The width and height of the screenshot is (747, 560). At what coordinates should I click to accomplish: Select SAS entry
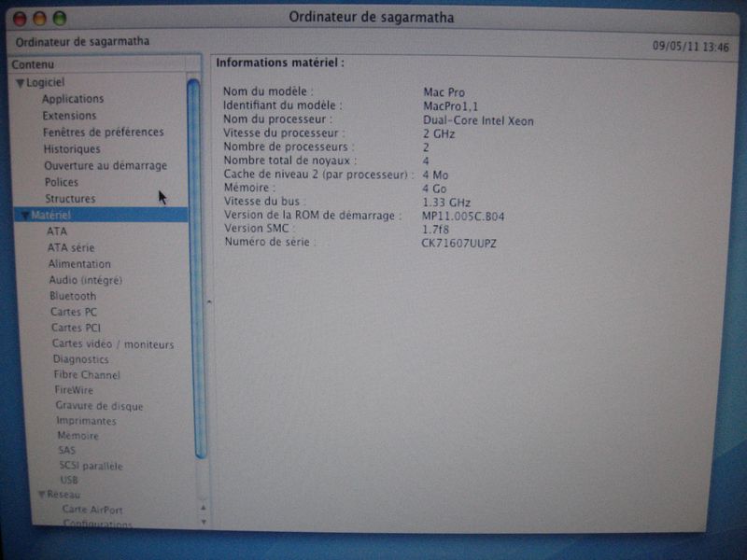(67, 450)
